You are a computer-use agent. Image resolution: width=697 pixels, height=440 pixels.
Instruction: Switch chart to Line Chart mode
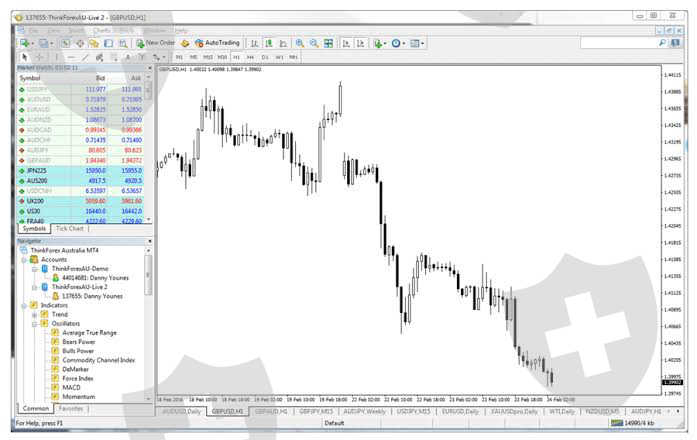click(283, 43)
